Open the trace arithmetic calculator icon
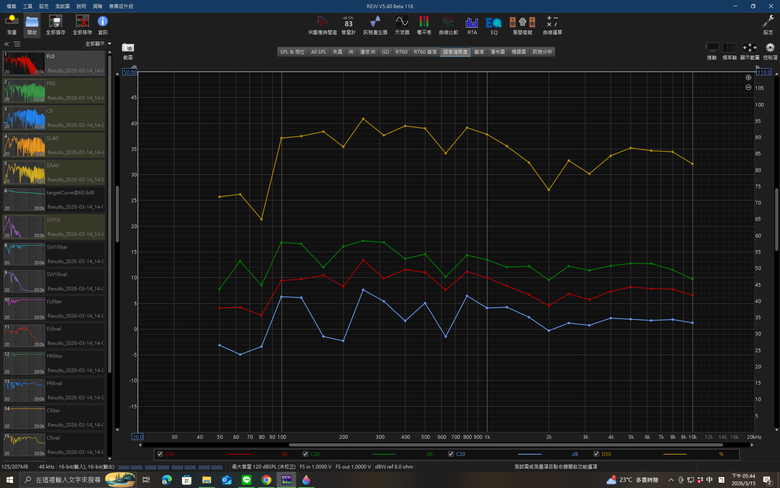The image size is (780, 488). tap(552, 25)
